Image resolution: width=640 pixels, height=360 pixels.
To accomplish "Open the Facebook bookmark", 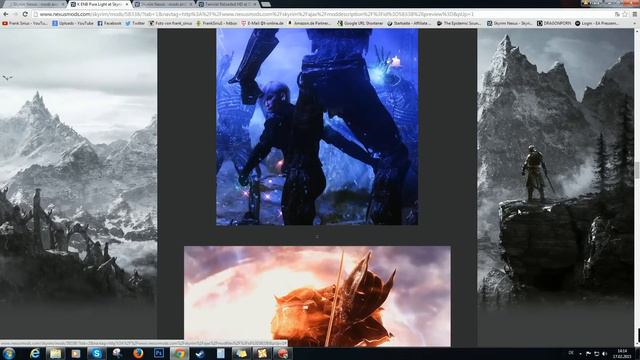I will [109, 23].
